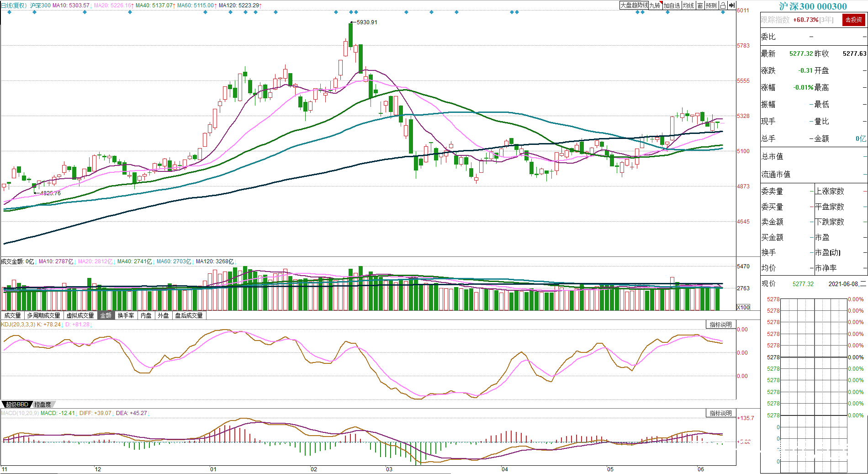868x474 pixels.
Task: Click the 最新 5277.32 value
Action: click(x=801, y=53)
